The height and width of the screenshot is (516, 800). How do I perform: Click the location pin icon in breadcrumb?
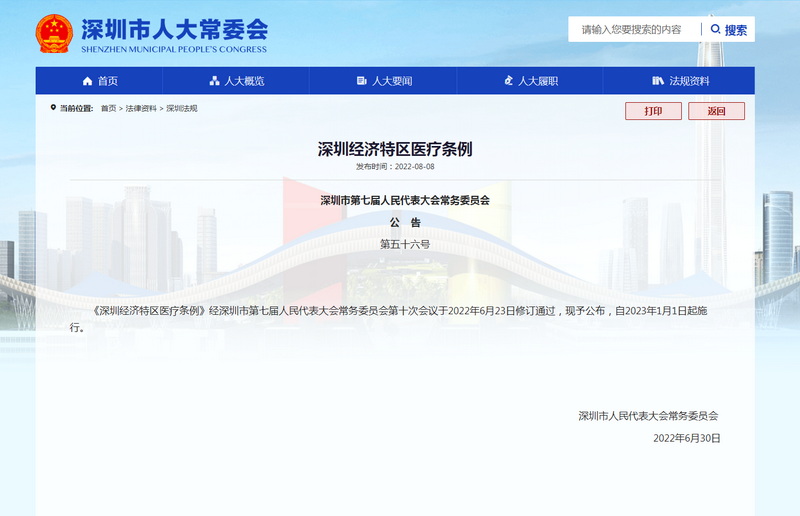(53, 108)
